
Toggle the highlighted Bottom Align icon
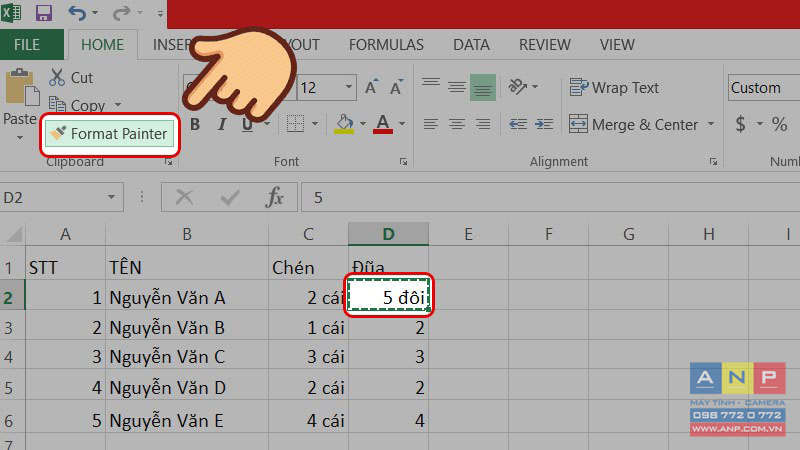point(483,87)
